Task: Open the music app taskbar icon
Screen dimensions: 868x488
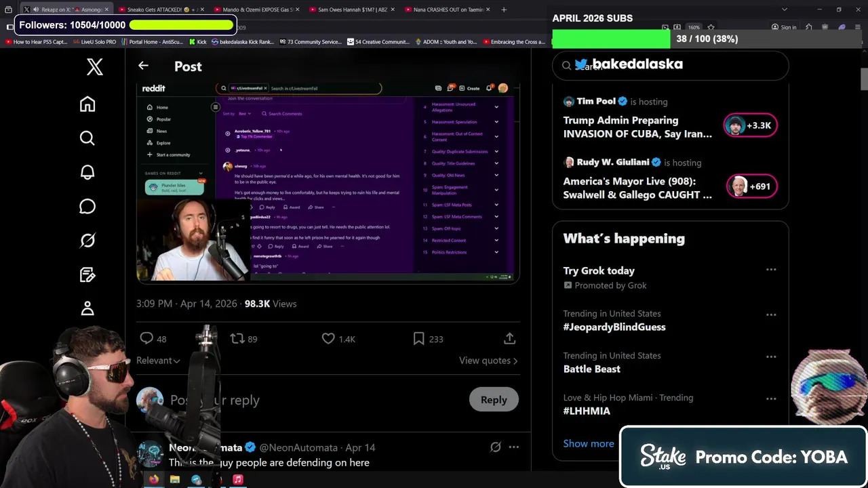Action: (x=238, y=479)
